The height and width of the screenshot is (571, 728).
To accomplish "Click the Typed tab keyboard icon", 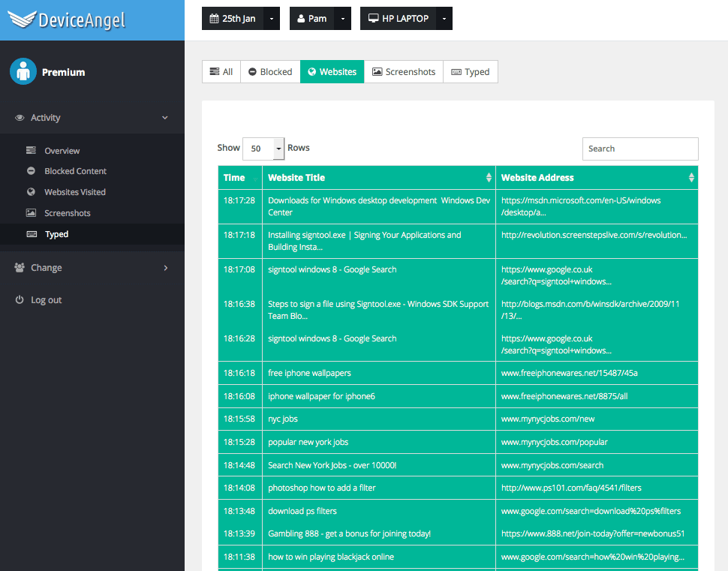I will pos(456,72).
